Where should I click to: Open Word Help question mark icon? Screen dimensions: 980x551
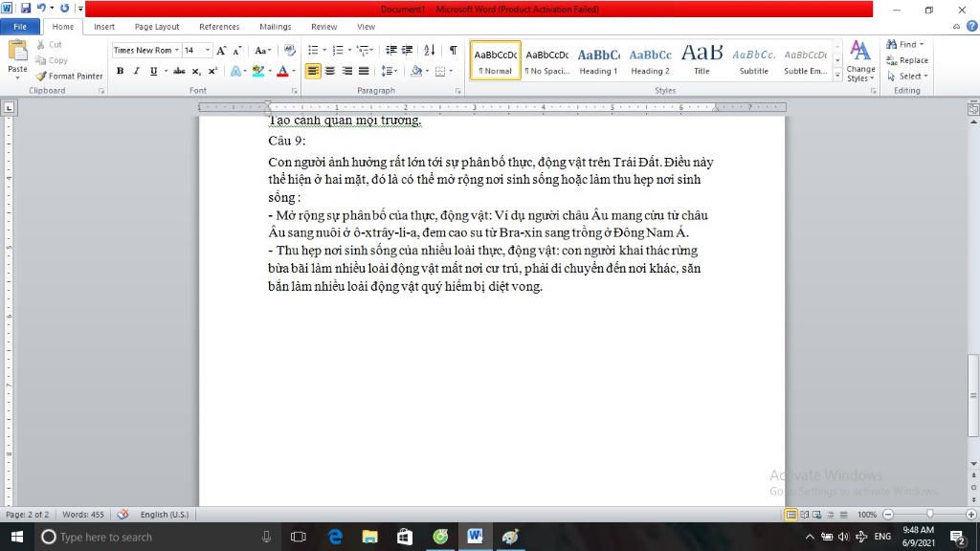(972, 26)
